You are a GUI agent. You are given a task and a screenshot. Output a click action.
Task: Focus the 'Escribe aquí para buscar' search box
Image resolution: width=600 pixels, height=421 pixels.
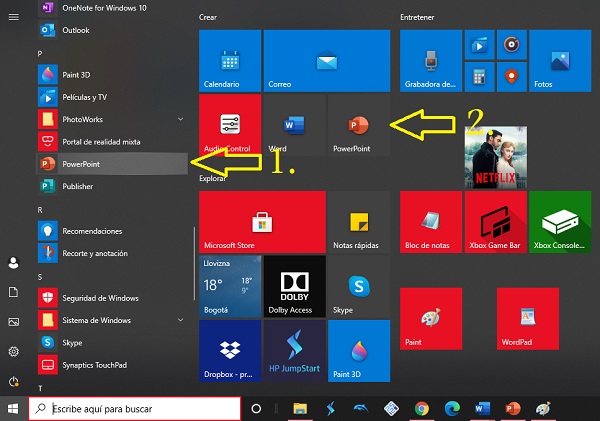click(135, 409)
